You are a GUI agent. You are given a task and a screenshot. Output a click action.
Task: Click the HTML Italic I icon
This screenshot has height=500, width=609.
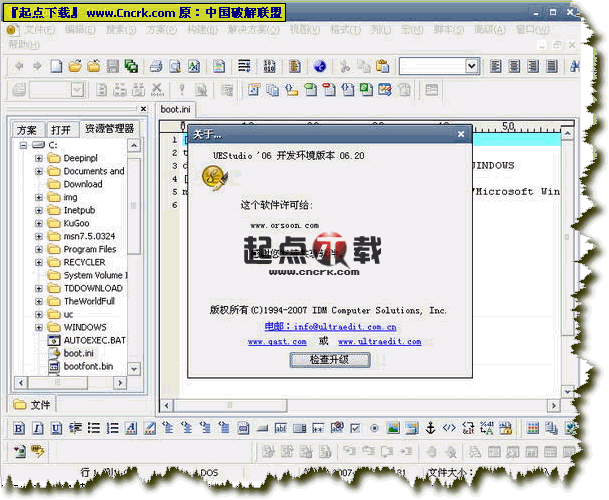(37, 428)
